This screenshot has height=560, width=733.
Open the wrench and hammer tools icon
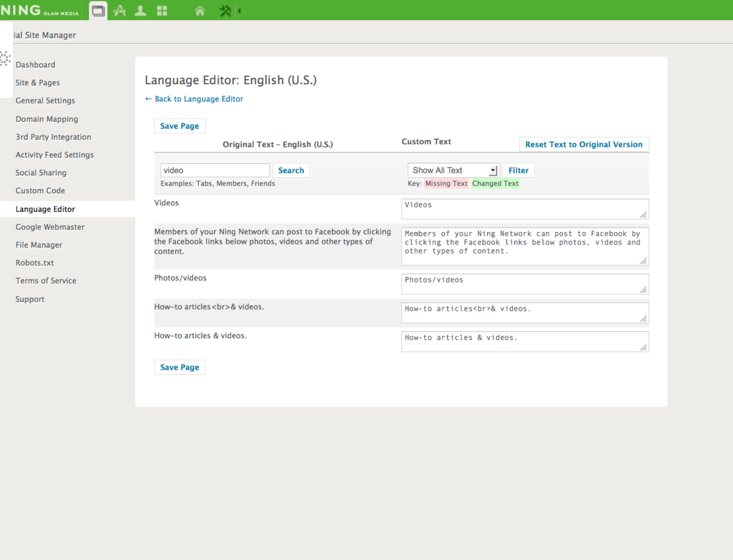coord(225,11)
